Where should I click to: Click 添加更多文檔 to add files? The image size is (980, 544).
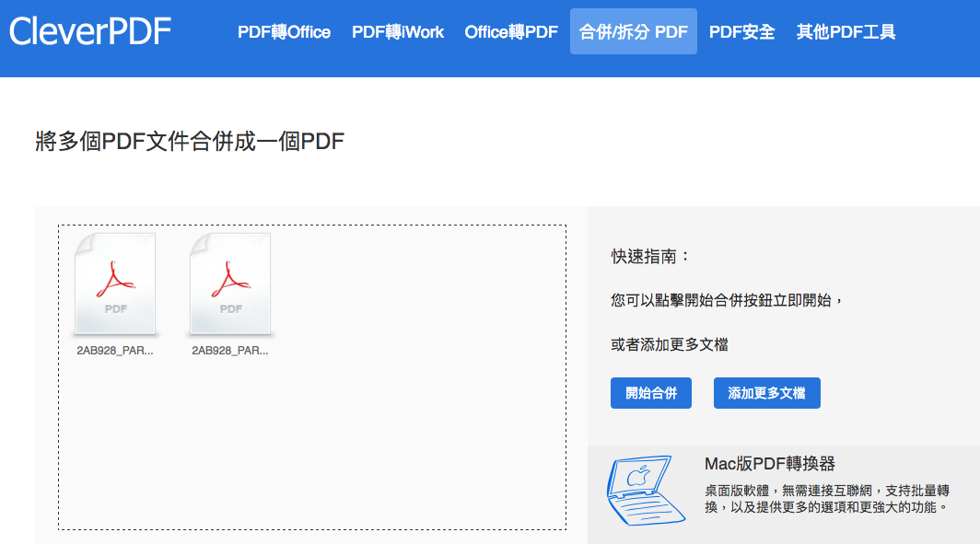tap(767, 393)
